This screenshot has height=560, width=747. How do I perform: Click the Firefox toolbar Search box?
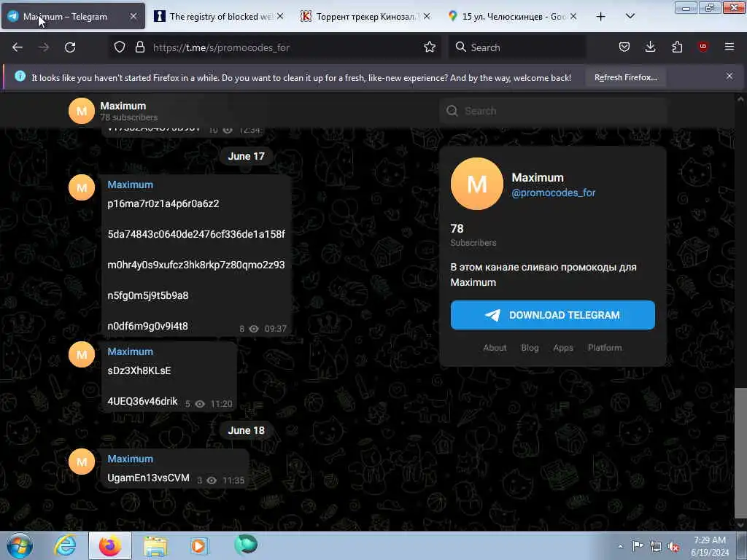[x=517, y=47]
